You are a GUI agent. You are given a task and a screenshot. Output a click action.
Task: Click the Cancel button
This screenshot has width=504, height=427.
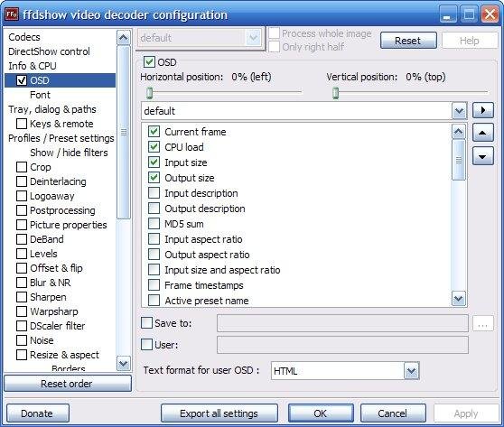393,413
